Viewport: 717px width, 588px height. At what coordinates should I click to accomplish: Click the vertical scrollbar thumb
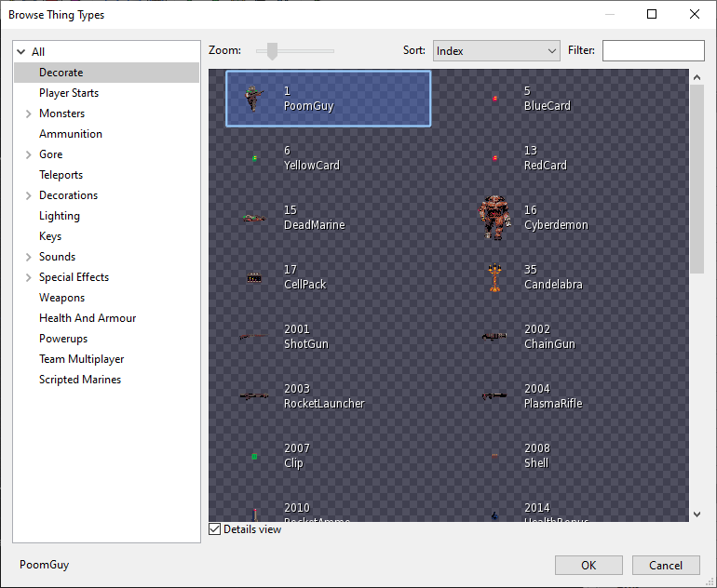point(697,179)
